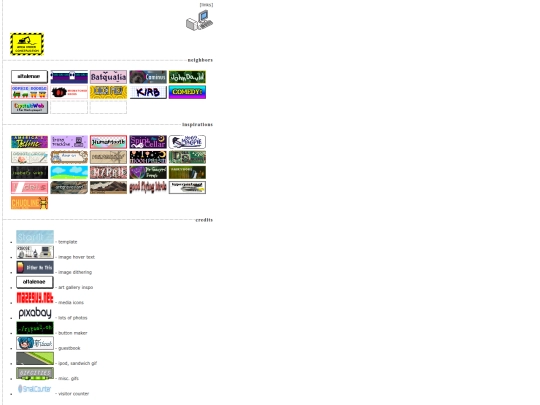Click the "template" credit text
Viewport: 540px width, 405px height.
(68, 242)
